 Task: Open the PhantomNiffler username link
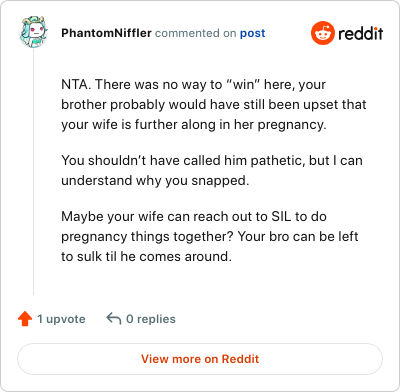pos(106,33)
